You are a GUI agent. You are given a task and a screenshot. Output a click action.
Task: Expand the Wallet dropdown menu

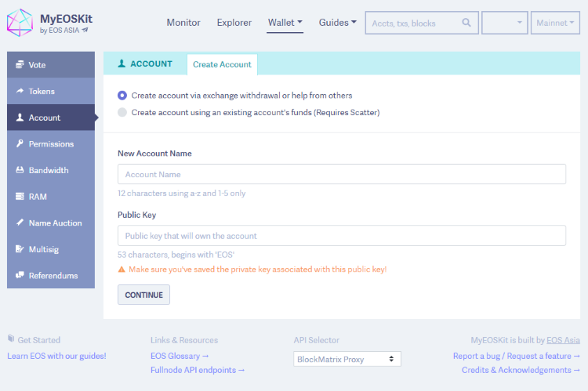[x=285, y=23]
